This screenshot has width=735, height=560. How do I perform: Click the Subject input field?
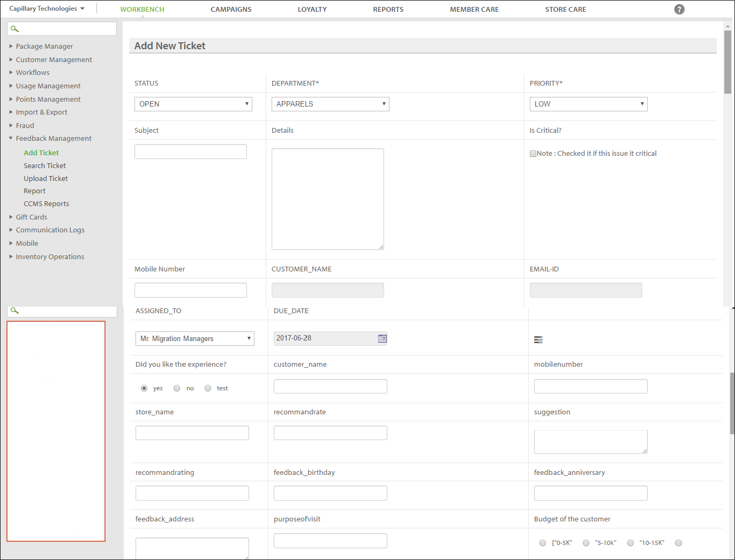(191, 152)
